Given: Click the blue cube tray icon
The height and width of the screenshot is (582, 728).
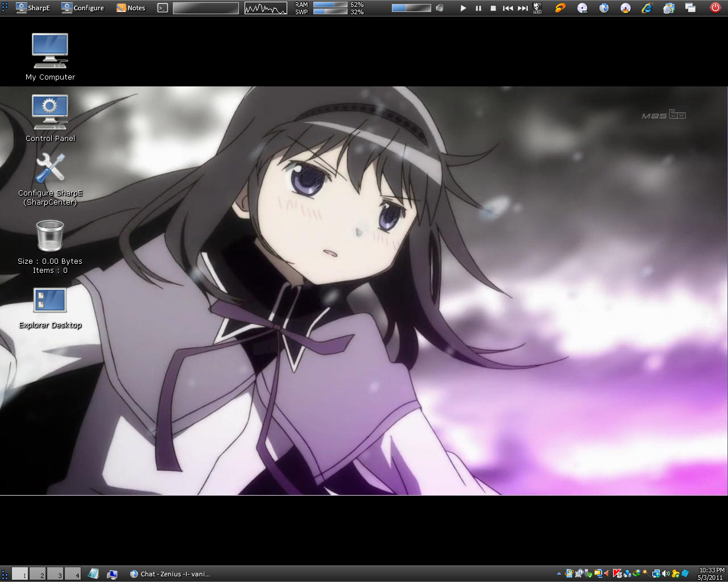Looking at the screenshot, I should coord(685,573).
